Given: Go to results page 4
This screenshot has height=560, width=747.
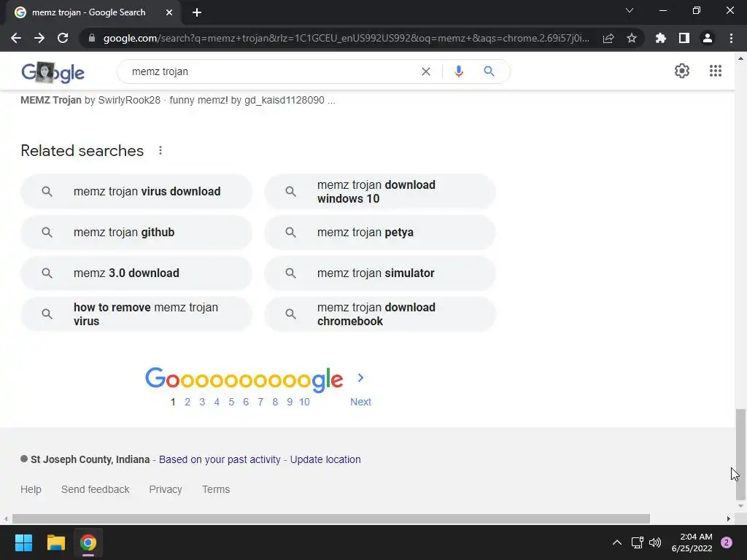Looking at the screenshot, I should pyautogui.click(x=217, y=402).
